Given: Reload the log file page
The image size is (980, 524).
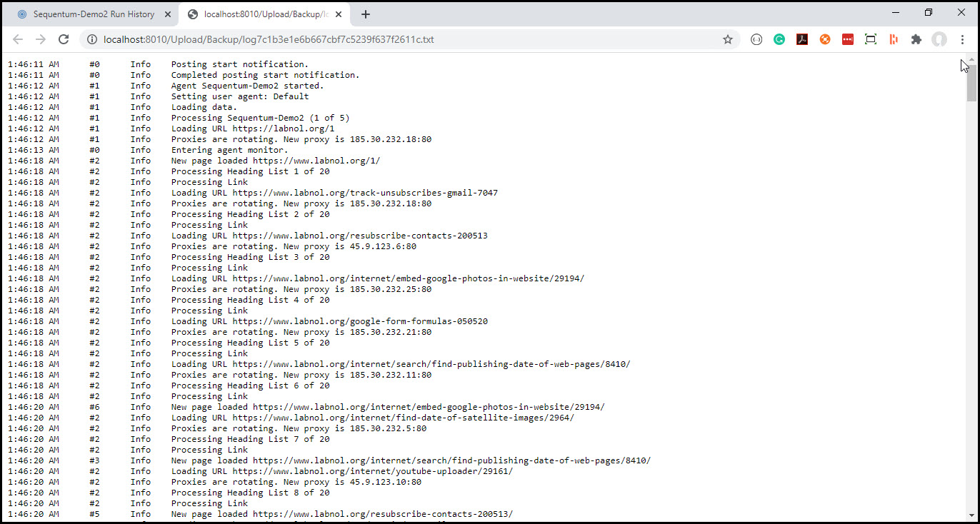Looking at the screenshot, I should pos(63,39).
